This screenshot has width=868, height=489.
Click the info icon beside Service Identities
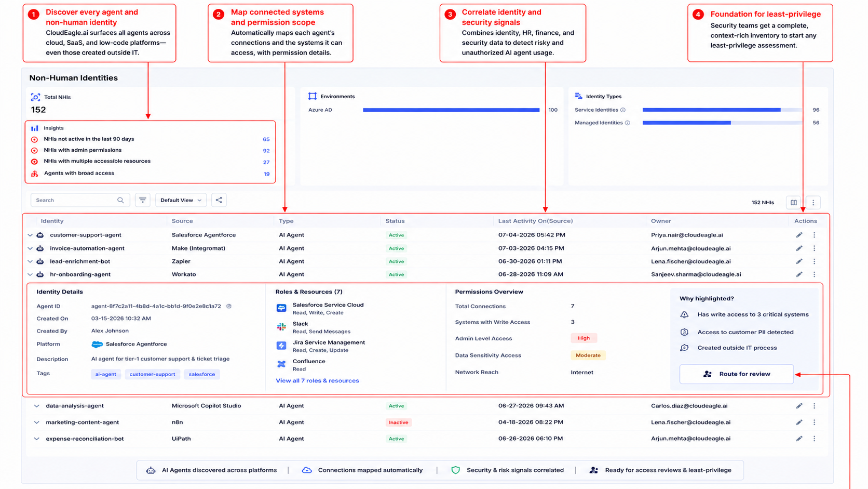tap(623, 110)
